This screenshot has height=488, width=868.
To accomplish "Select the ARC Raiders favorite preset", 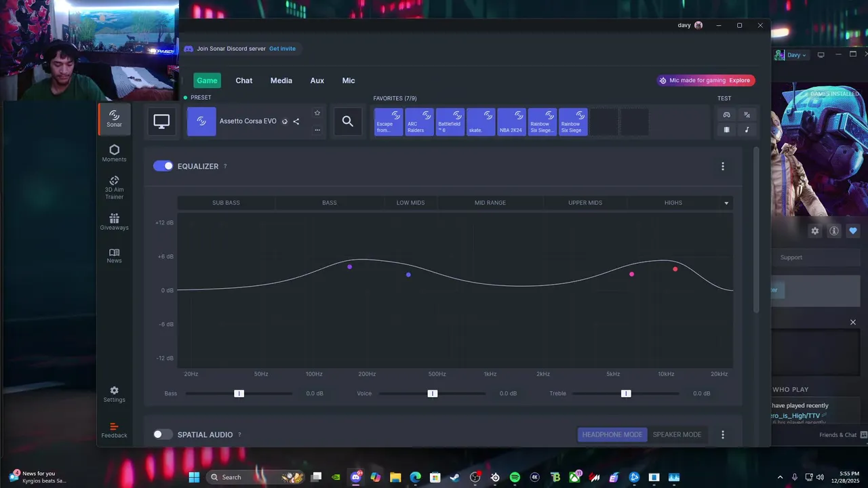I will pyautogui.click(x=419, y=122).
